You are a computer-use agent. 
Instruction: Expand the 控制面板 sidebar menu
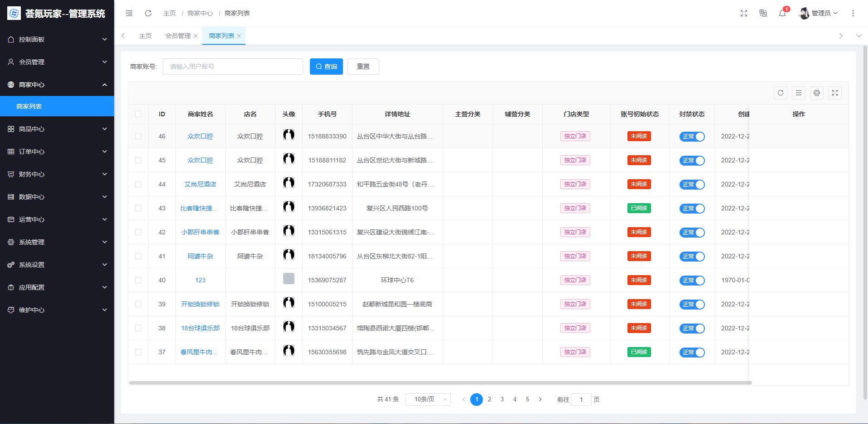coord(57,39)
